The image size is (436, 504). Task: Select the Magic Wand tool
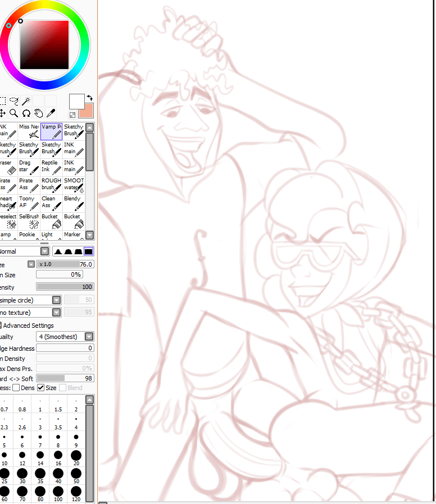pyautogui.click(x=26, y=101)
